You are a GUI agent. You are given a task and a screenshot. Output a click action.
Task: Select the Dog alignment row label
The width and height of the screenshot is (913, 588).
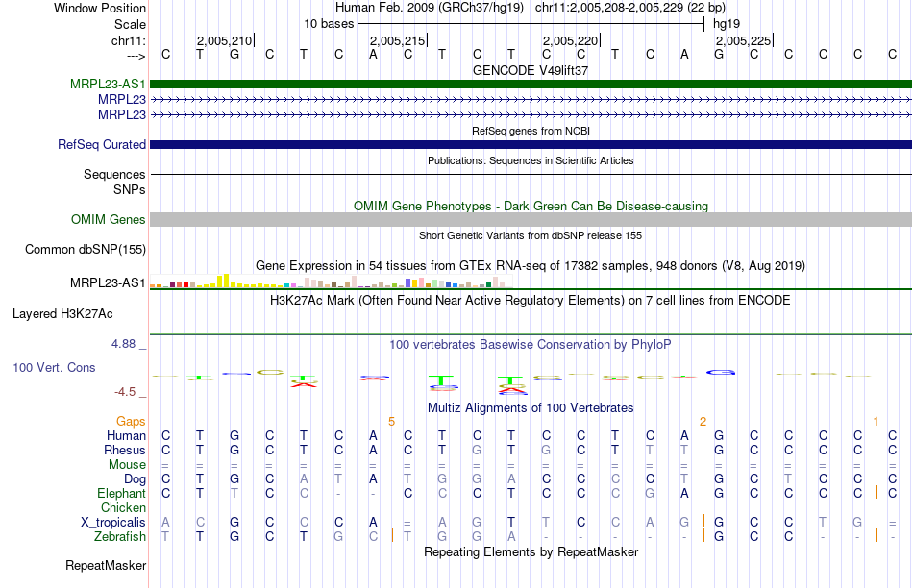(135, 479)
